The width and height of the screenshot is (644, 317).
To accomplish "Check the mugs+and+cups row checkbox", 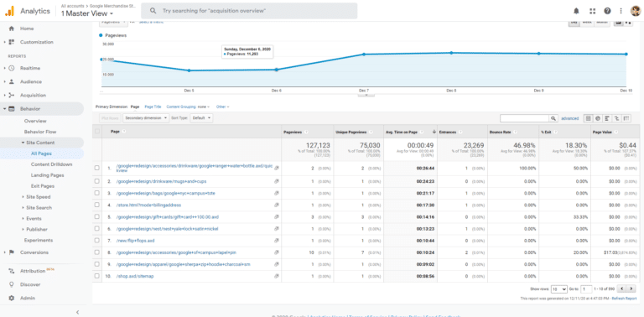I will (97, 181).
